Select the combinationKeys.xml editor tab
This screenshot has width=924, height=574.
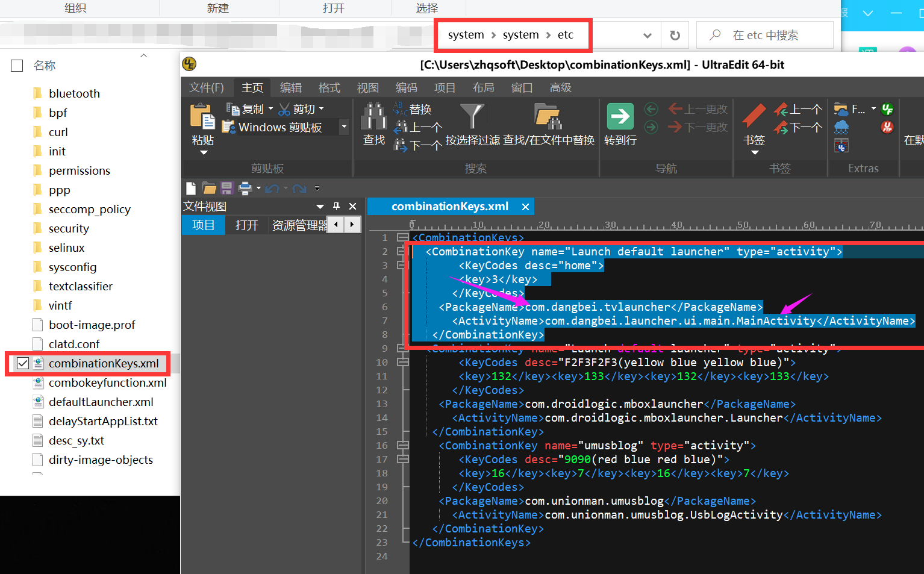tap(449, 207)
